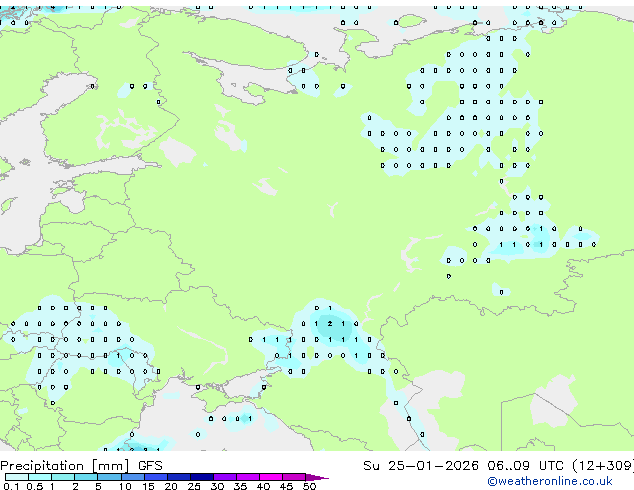Click legend tick label '25'
634x490 pixels.
click(x=194, y=486)
